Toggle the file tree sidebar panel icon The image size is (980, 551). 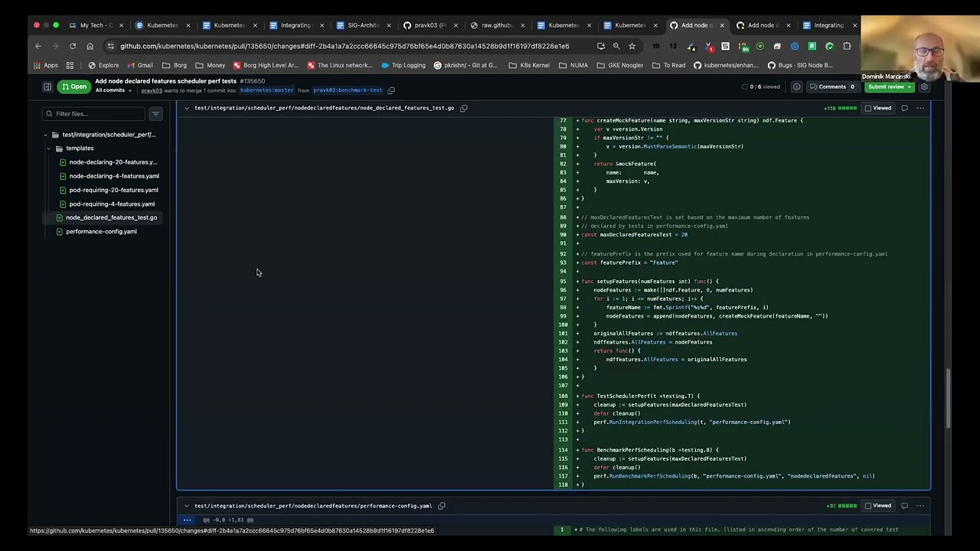tap(47, 86)
